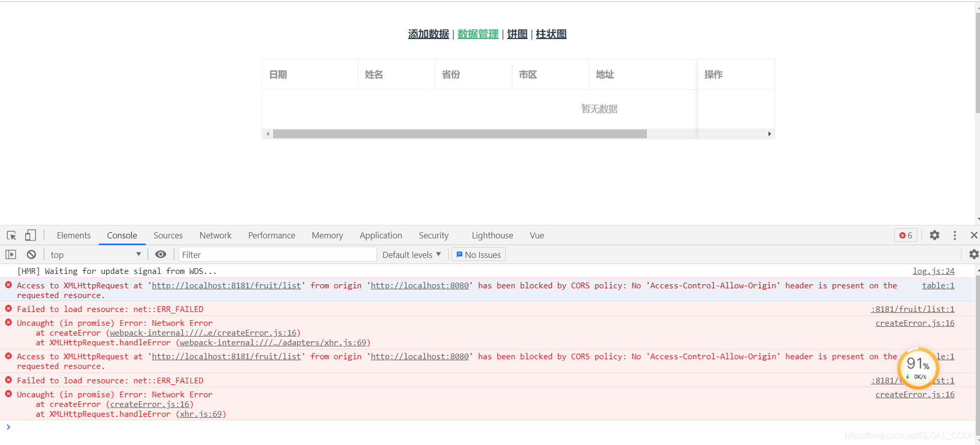The image size is (980, 445).
Task: Open the xhr.js:69 stack link
Action: [201, 414]
